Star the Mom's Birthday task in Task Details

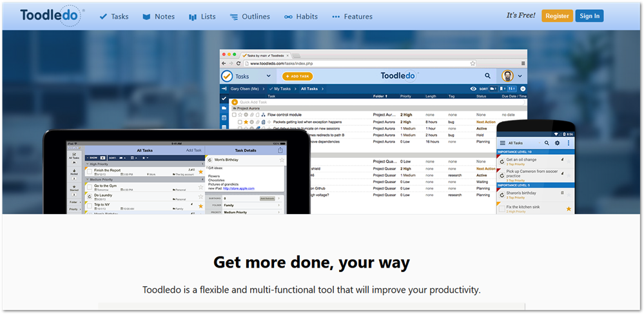(x=282, y=160)
